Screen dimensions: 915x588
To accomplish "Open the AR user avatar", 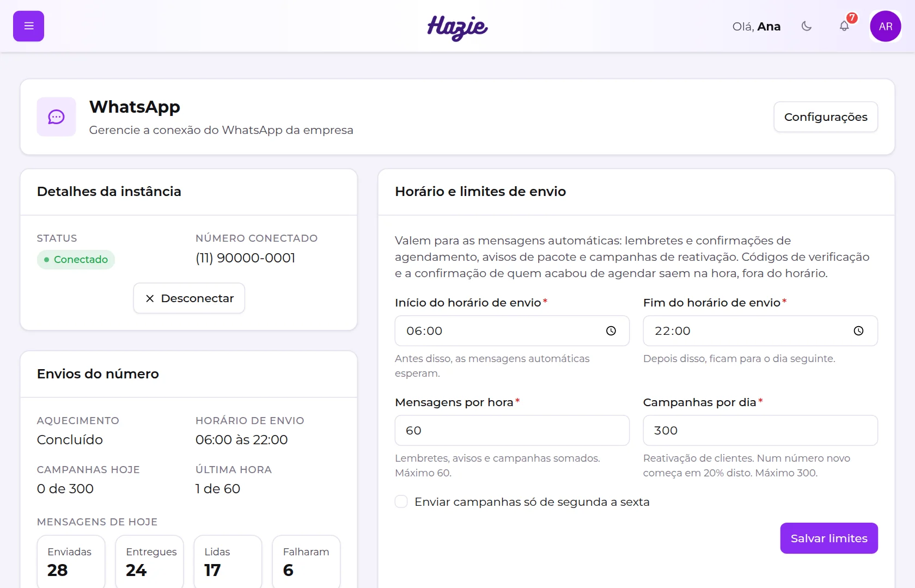I will coord(886,26).
